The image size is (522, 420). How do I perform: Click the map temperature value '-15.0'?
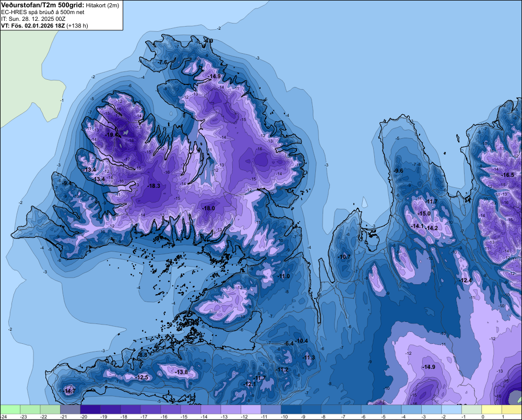pyautogui.click(x=424, y=213)
